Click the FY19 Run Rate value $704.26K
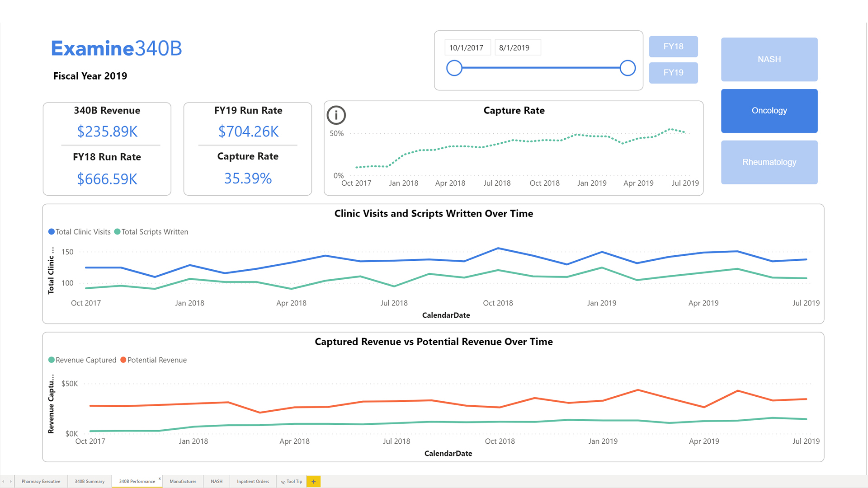The image size is (868, 488). 248,131
